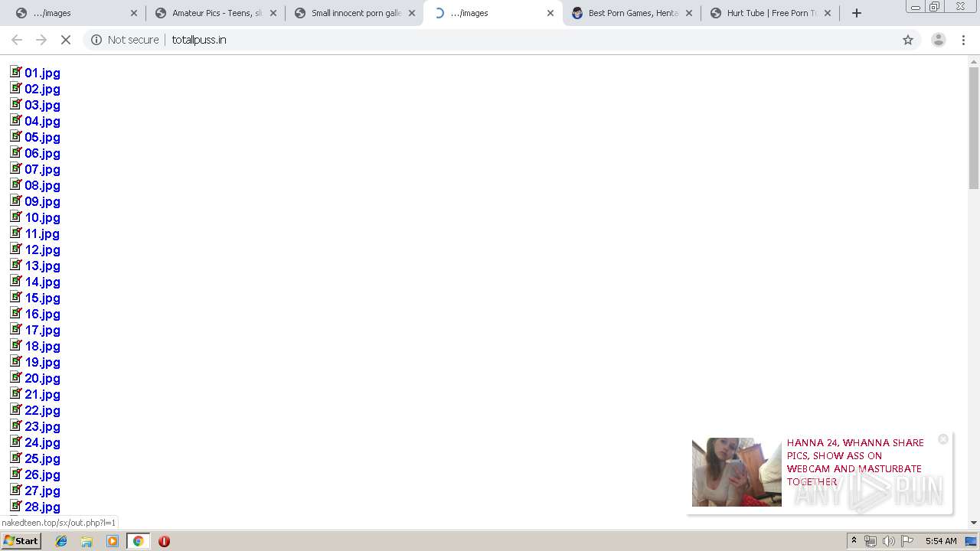
Task: Click the image icon beside 16.jpg
Action: 16,312
